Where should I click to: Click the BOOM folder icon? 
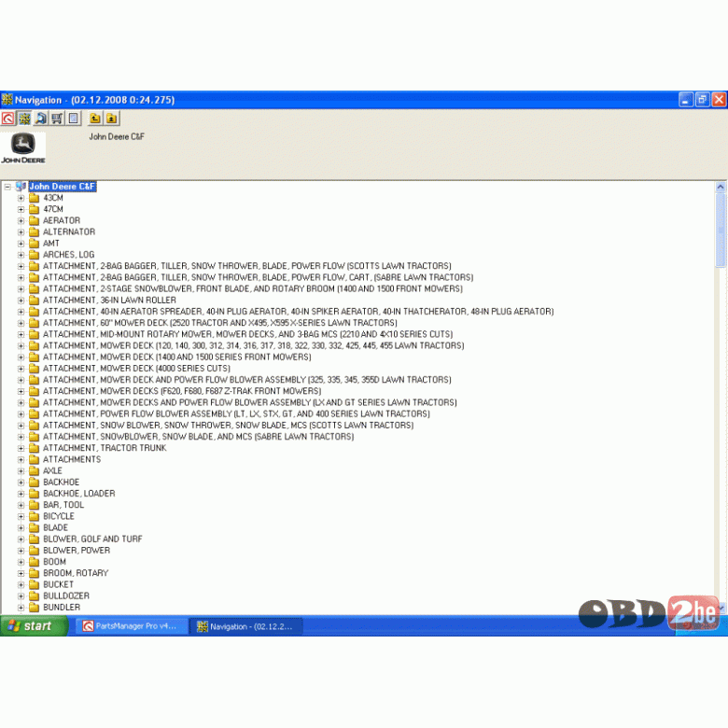pos(34,562)
